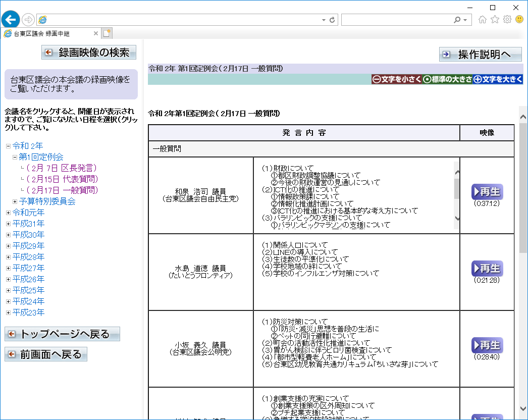Close the 台東区議会 録画中継 tab
528x420 pixels.
(x=95, y=33)
